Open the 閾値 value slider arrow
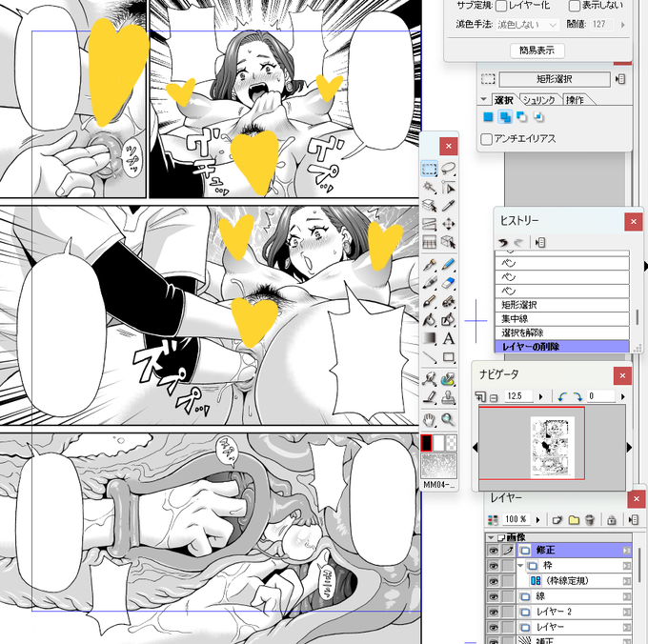 [623, 25]
